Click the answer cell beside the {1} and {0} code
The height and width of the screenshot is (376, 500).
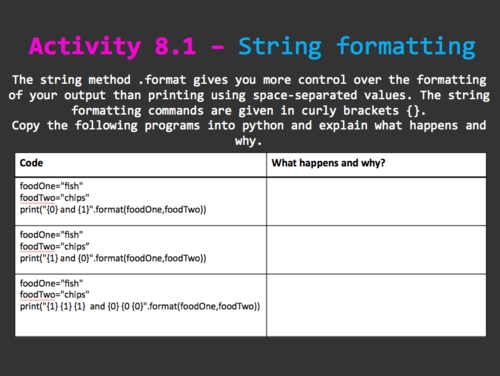click(376, 250)
